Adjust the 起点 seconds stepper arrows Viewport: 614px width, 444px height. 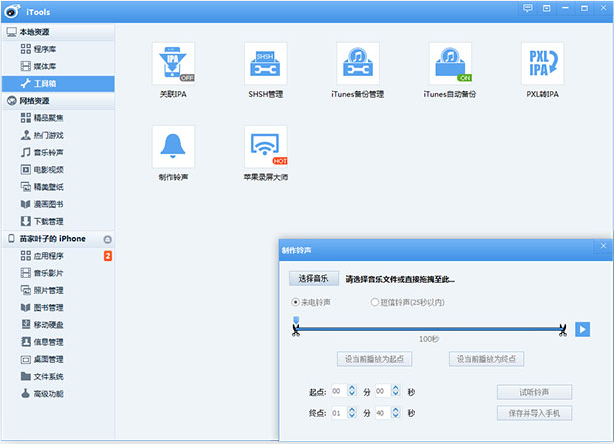(x=396, y=390)
